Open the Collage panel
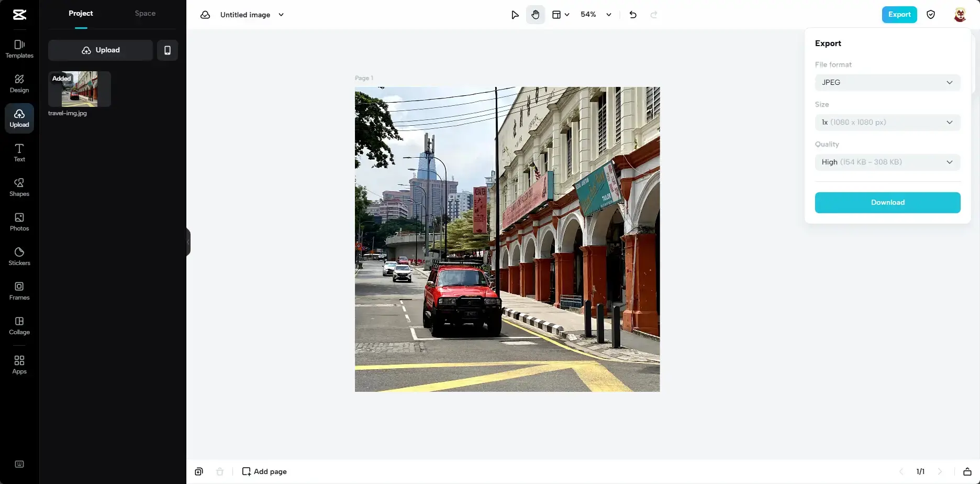 coord(19,325)
